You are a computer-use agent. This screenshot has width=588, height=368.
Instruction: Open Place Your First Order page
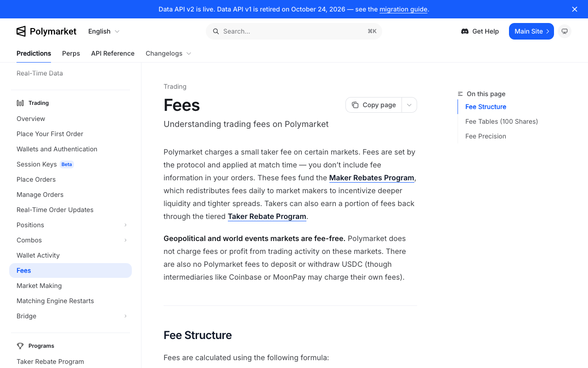click(x=70, y=134)
